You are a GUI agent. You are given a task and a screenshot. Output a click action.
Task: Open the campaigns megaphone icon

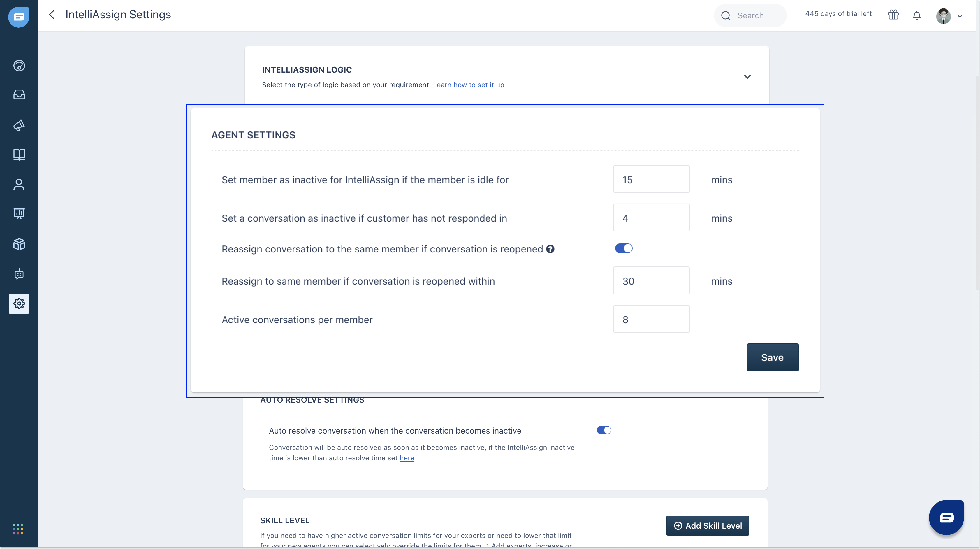[x=19, y=125]
